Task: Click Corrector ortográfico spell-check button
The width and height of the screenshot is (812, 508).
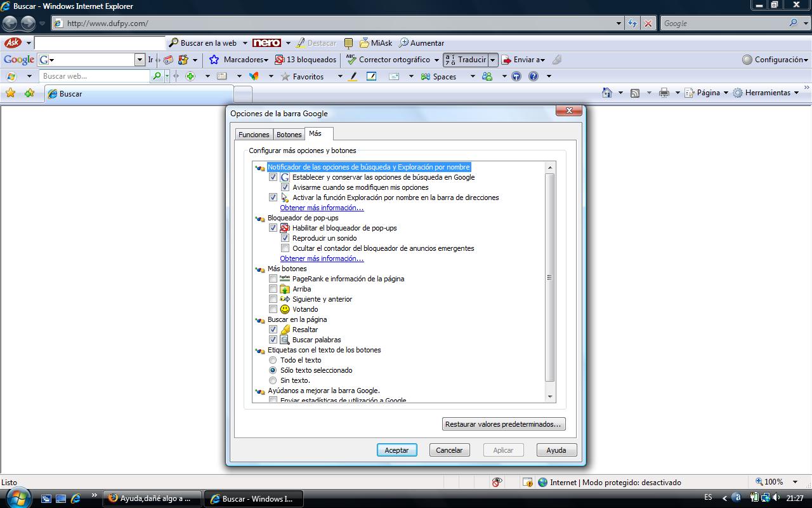Action: click(388, 60)
